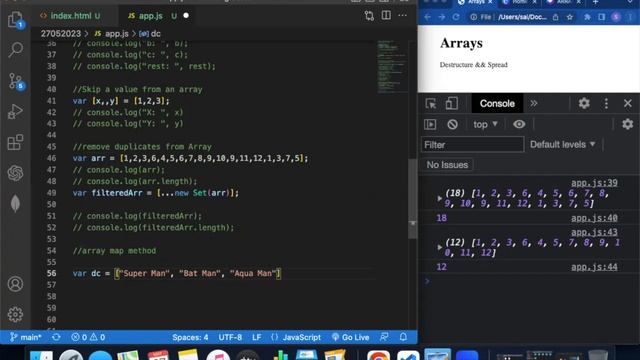Image resolution: width=640 pixels, height=360 pixels.
Task: Open the app.js:40 source link
Action: click(x=594, y=218)
